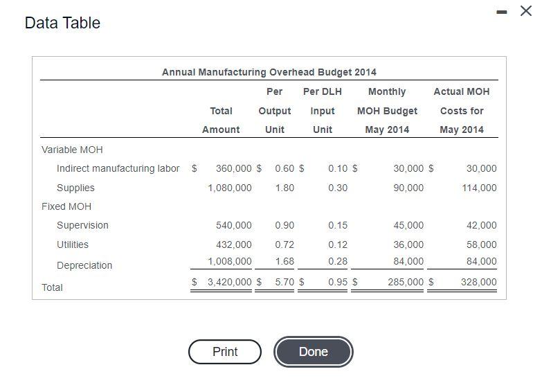The width and height of the screenshot is (542, 392).
Task: Select the 1.68 per output unit value
Action: click(284, 261)
